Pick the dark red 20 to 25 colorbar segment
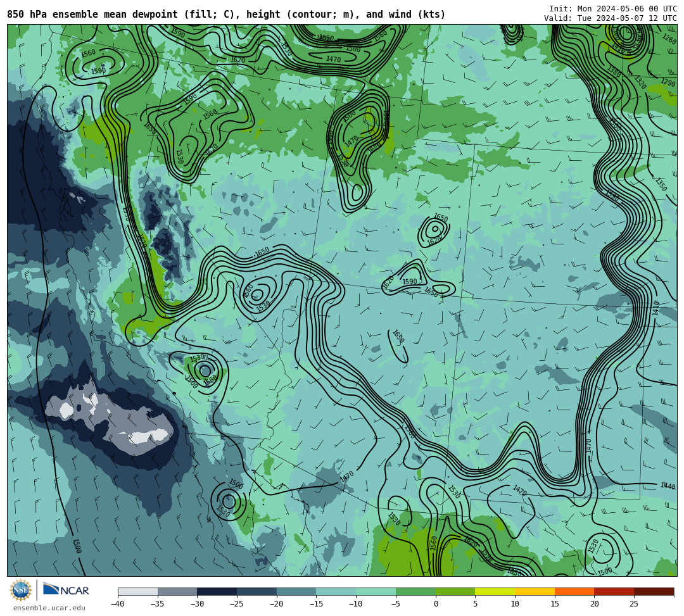Screen dimensions: 684x616 (x=614, y=591)
